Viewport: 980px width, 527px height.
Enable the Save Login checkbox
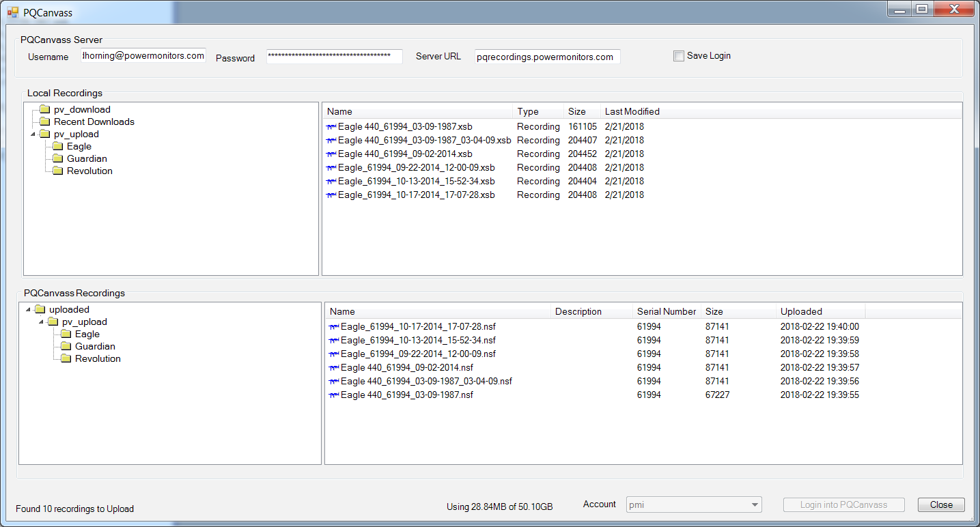pos(678,56)
